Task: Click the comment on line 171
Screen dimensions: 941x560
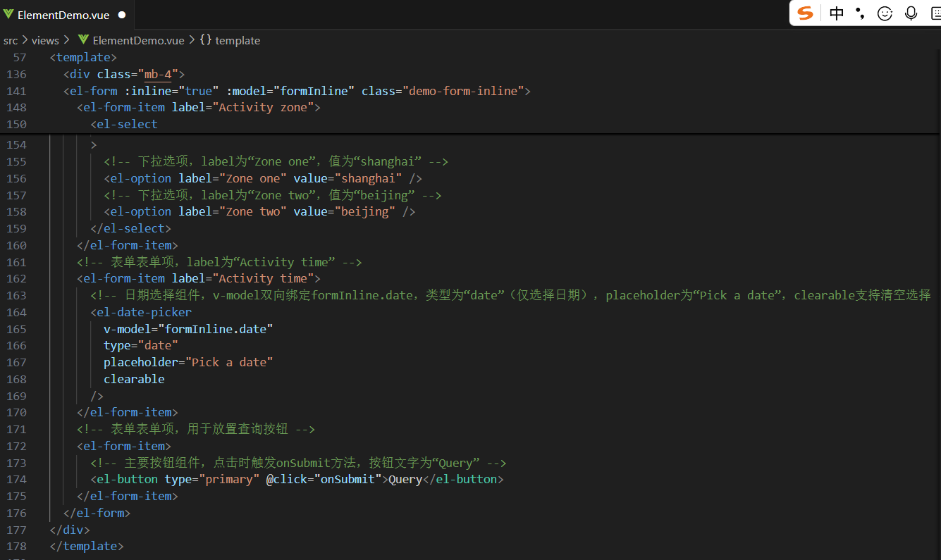Action: pyautogui.click(x=196, y=429)
